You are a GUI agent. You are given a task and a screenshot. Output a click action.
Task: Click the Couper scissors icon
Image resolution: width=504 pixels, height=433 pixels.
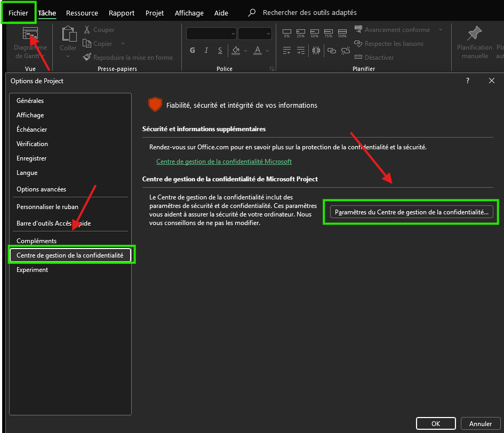tap(87, 29)
